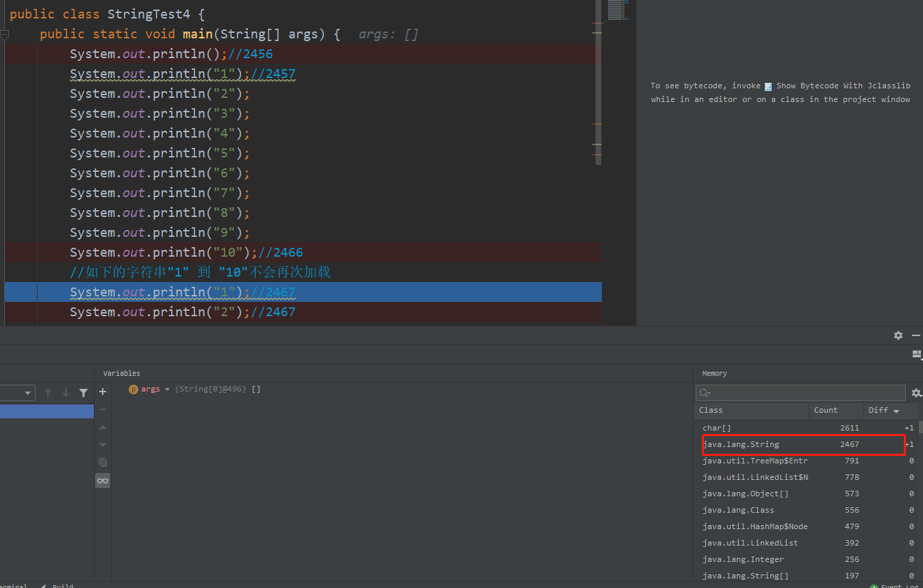Open the Memory panel settings gear beside search
Viewport: 923px width, 588px height.
(x=916, y=393)
